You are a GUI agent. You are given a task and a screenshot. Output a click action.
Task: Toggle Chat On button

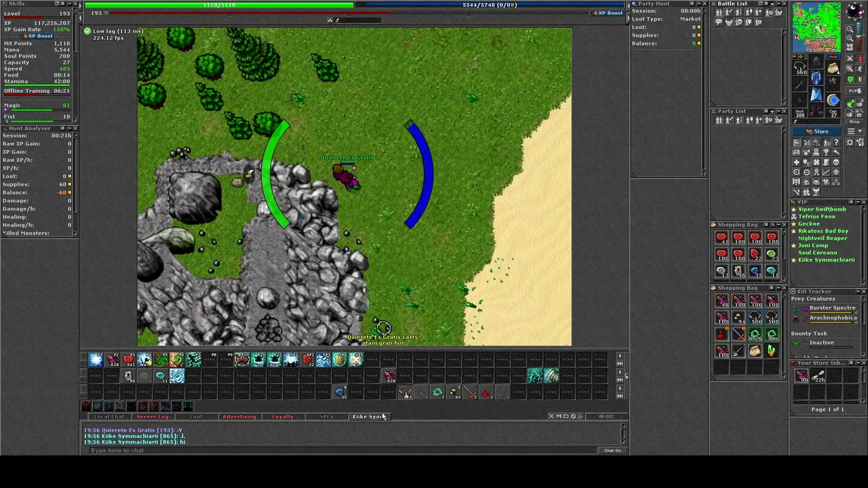[613, 451]
